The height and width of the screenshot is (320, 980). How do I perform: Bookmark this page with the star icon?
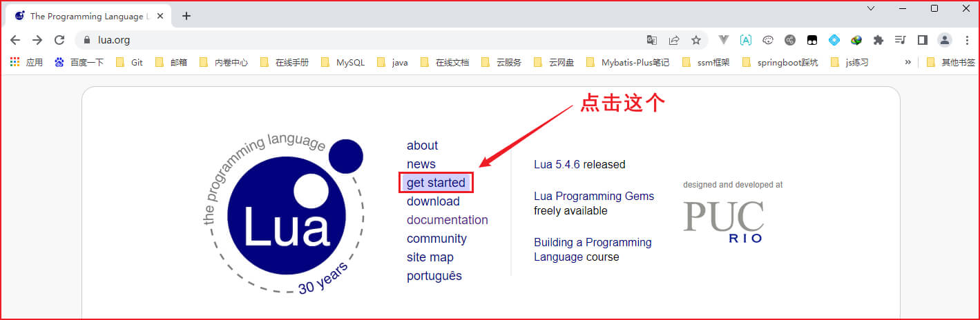coord(696,40)
